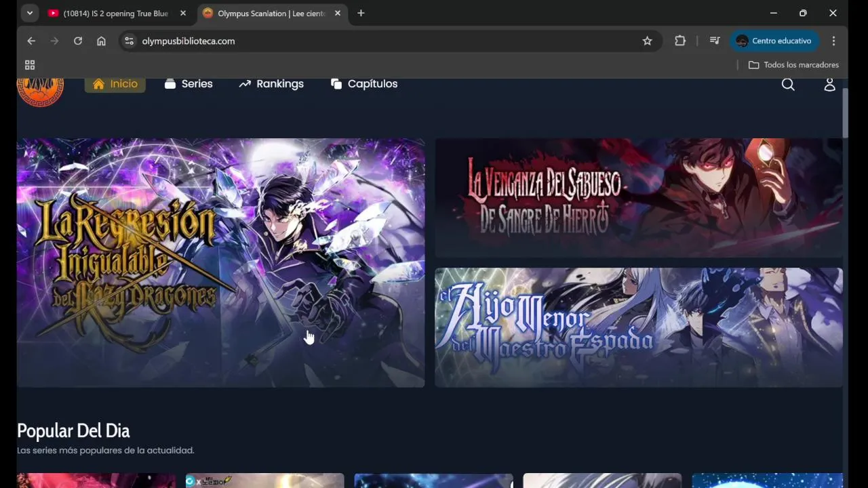The image size is (868, 488).
Task: Open the Capítulos section
Action: pyautogui.click(x=364, y=84)
